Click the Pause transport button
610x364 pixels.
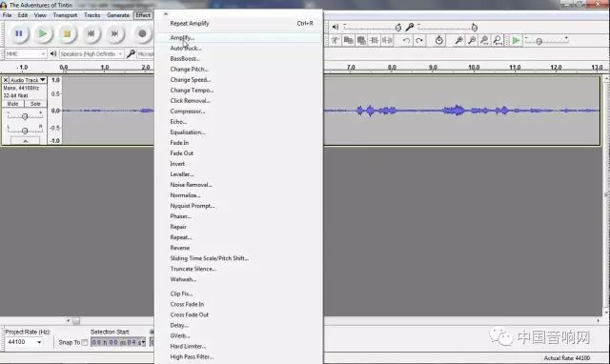tap(18, 34)
